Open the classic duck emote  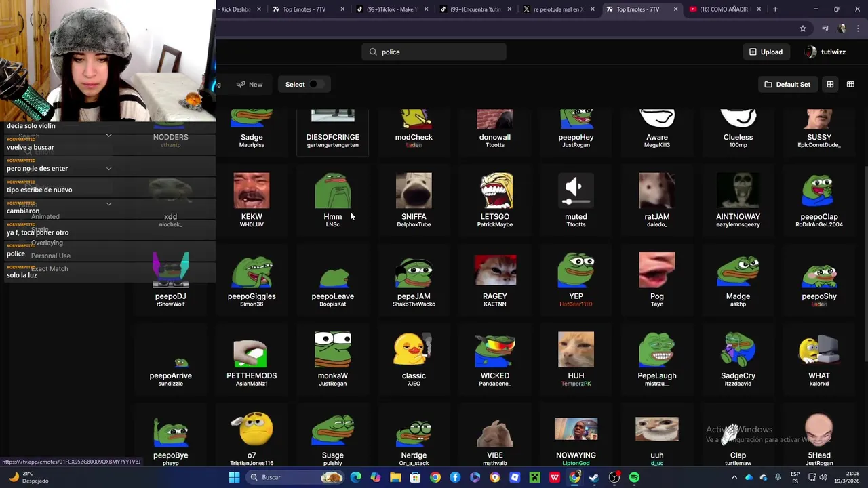pos(414,359)
